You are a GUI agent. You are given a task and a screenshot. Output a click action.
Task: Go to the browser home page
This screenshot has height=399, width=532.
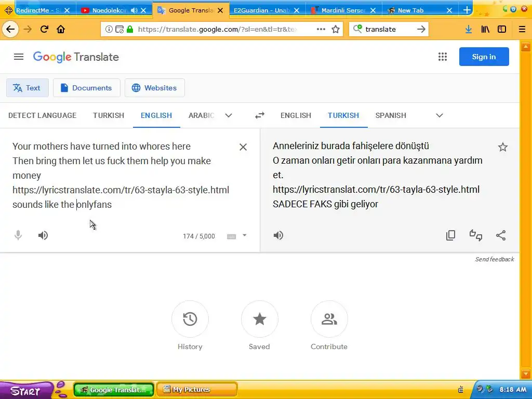pos(61,29)
